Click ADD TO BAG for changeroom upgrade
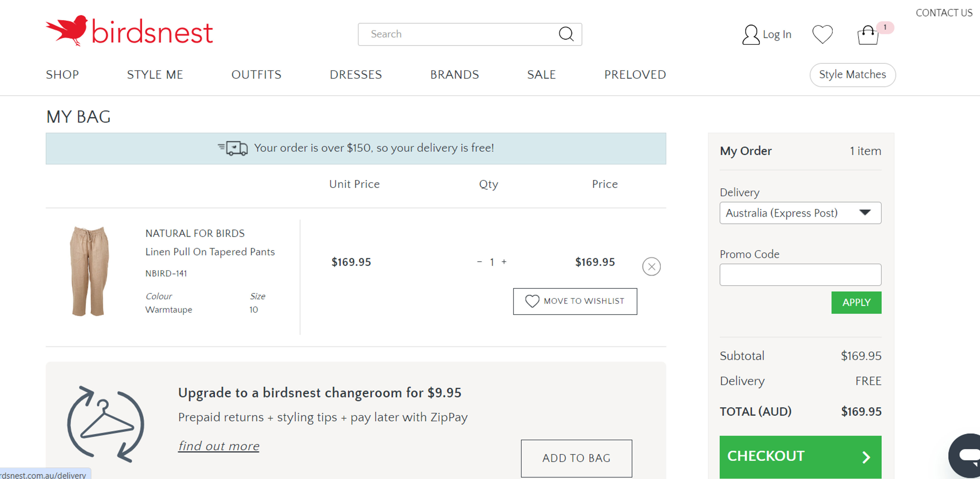This screenshot has width=980, height=479. (x=576, y=459)
